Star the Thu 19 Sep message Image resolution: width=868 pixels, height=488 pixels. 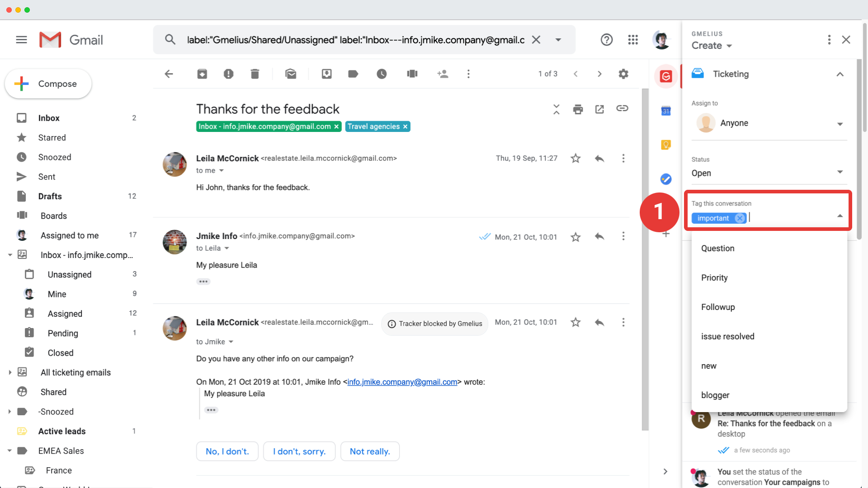(x=576, y=158)
